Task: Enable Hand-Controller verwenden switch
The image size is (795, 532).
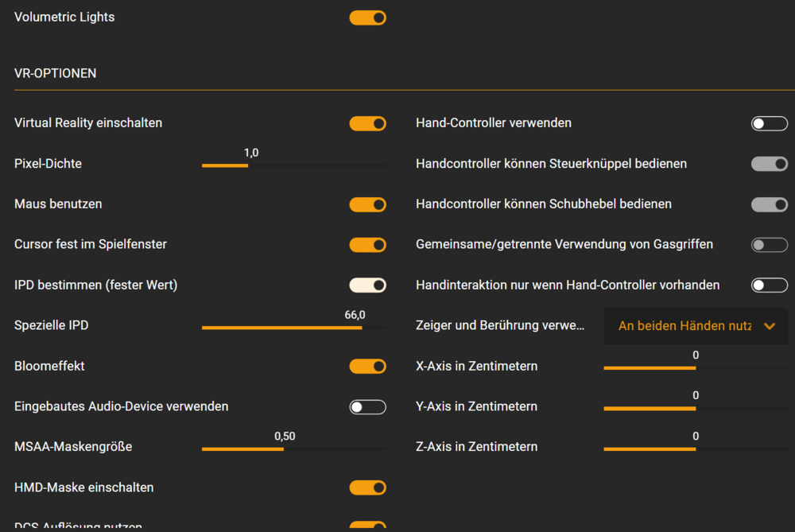Action: [769, 123]
